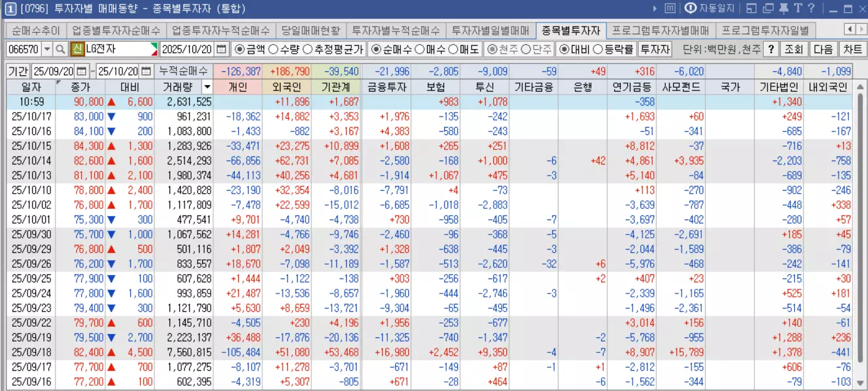The image size is (868, 391).
Task: Open the calendar icon next to 2025/10/20
Action: (x=220, y=48)
